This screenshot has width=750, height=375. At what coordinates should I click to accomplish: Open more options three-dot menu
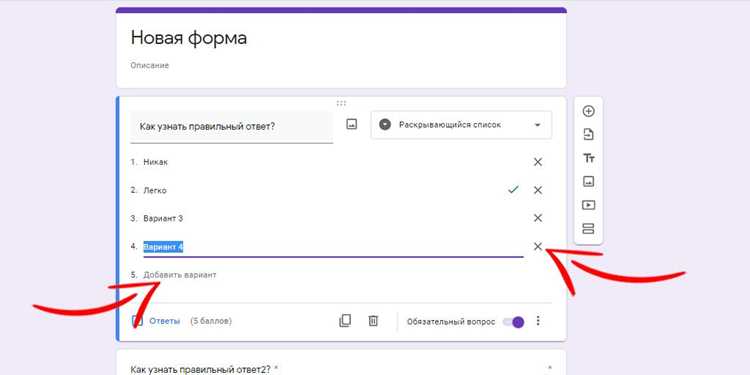click(x=538, y=321)
